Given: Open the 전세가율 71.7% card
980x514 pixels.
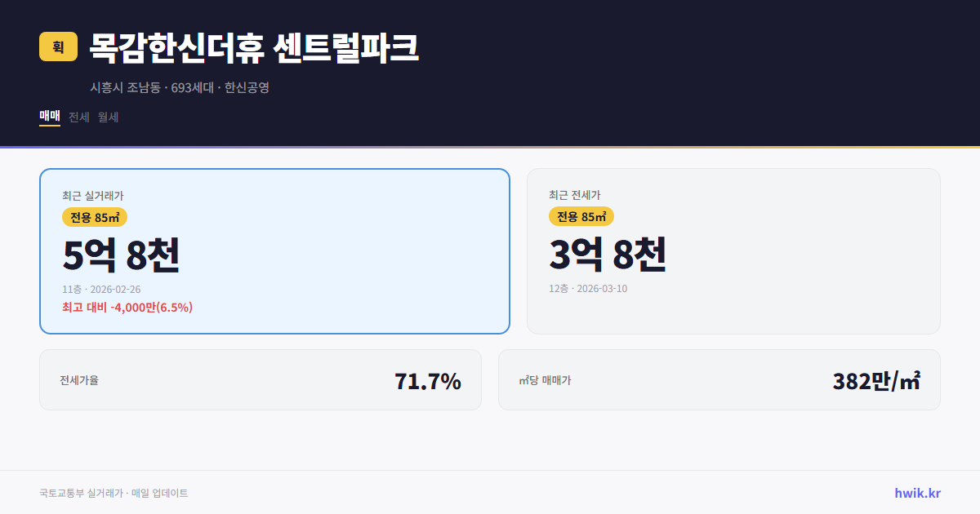Looking at the screenshot, I should coord(260,379).
